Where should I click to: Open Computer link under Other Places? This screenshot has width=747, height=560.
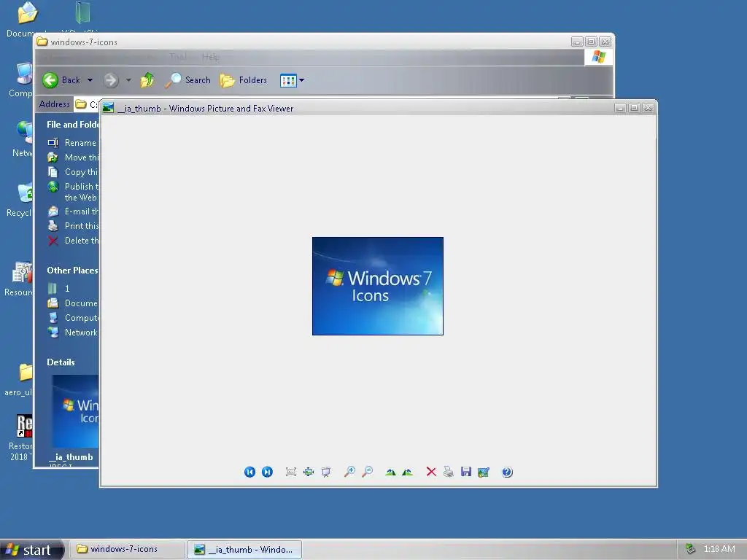(73, 318)
